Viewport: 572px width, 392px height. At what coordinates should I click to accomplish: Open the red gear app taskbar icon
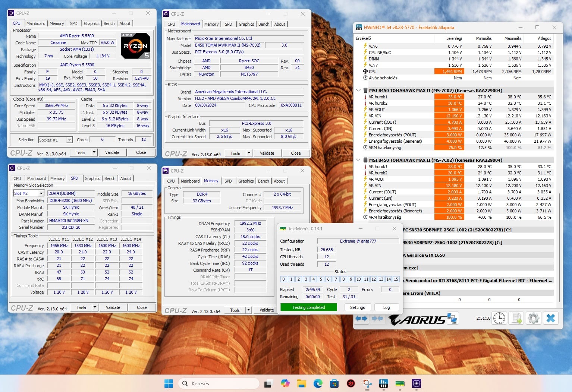pyautogui.click(x=351, y=383)
